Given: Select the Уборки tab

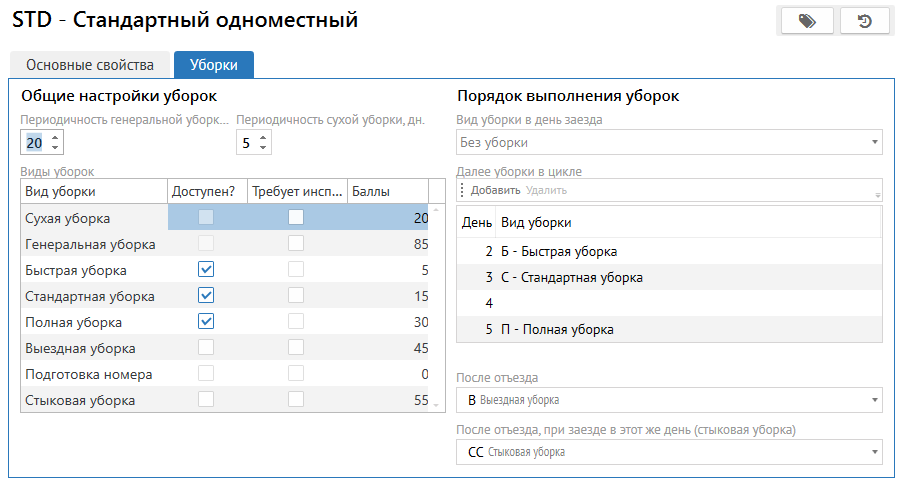Looking at the screenshot, I should tap(213, 65).
